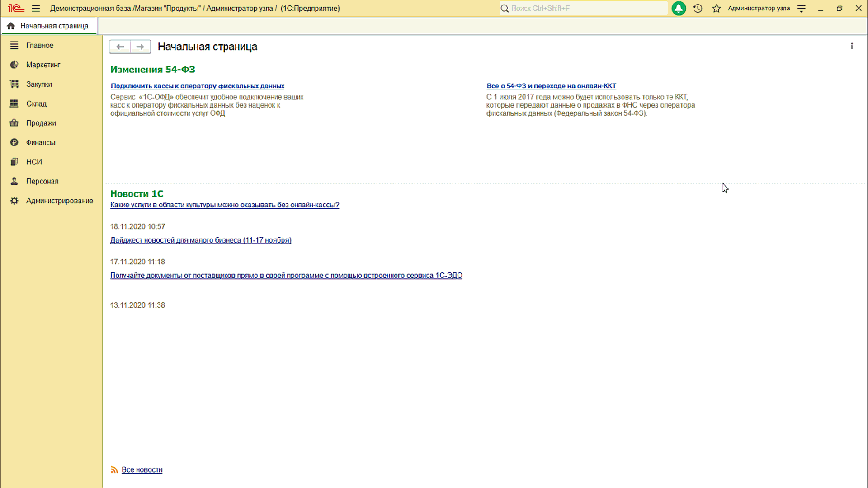Screen dimensions: 868x488
Task: Click the forward navigation arrow
Action: coord(140,47)
